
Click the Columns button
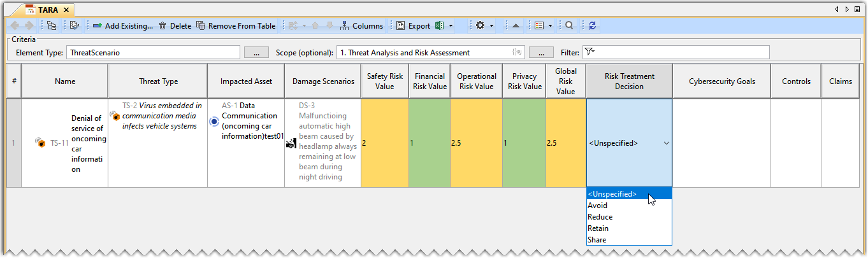(362, 26)
